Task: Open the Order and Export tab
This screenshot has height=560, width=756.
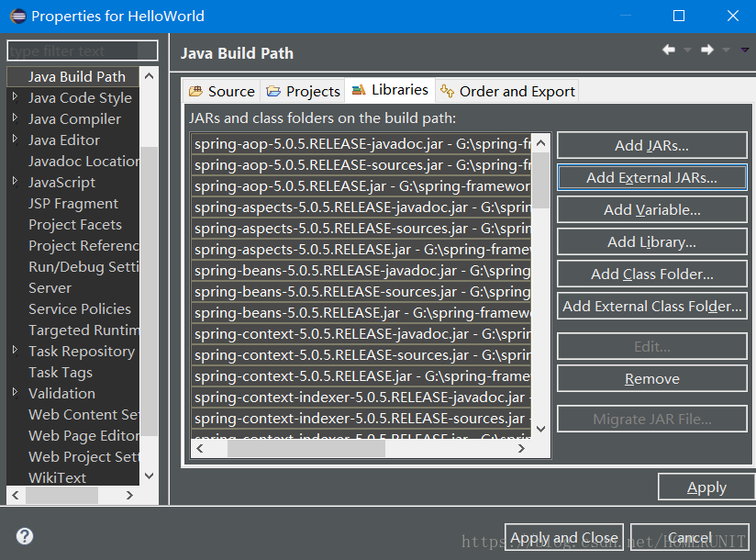Action: (507, 91)
